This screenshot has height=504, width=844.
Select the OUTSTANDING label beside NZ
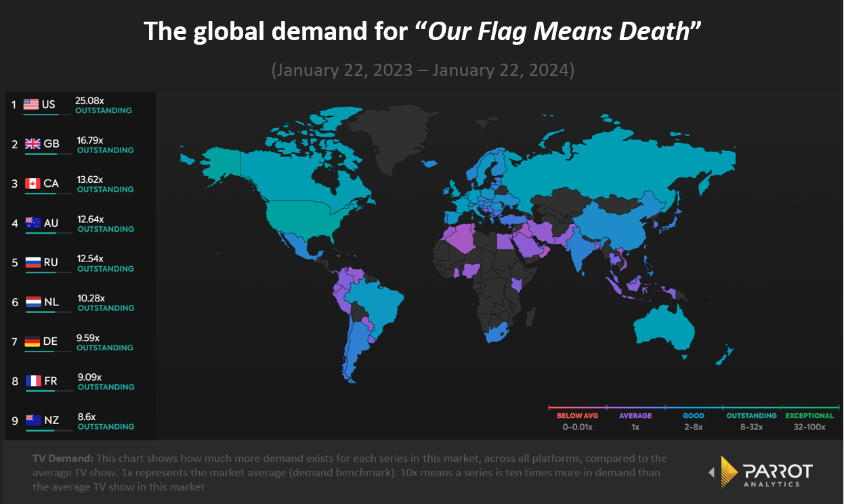tap(106, 427)
